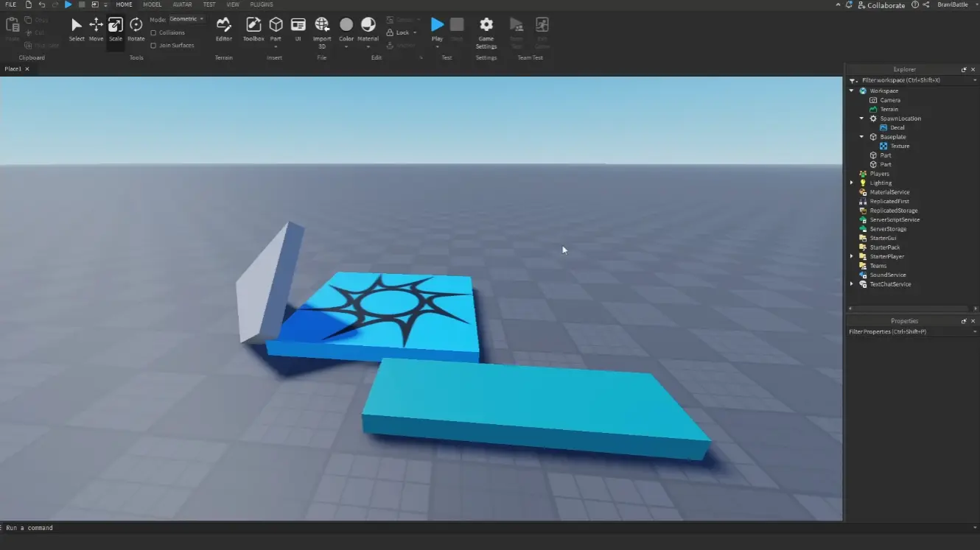Screen dimensions: 980x550
Task: Activate the Move tool
Action: [x=96, y=29]
